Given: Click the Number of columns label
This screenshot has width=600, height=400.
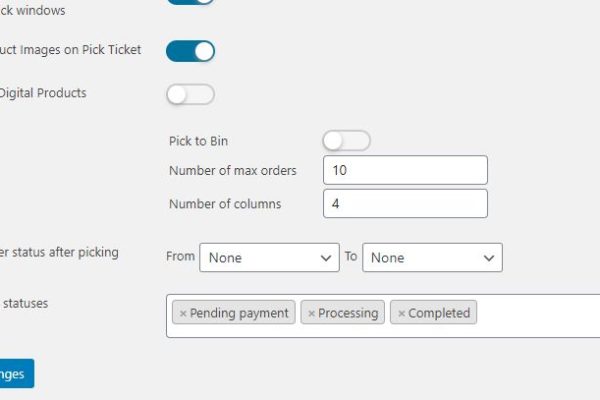Looking at the screenshot, I should [x=225, y=204].
